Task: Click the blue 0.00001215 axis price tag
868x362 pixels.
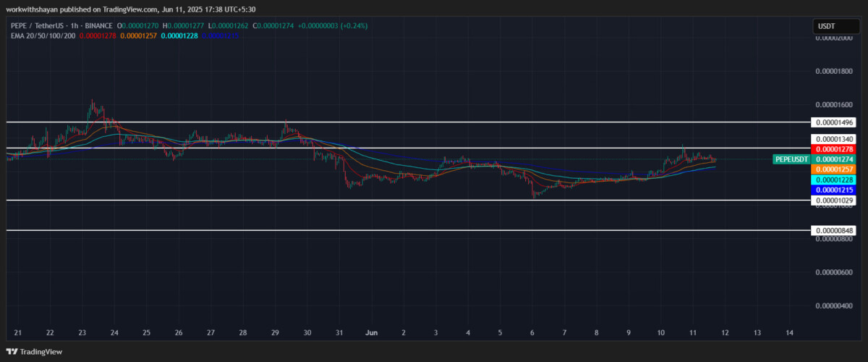Action: coord(834,190)
